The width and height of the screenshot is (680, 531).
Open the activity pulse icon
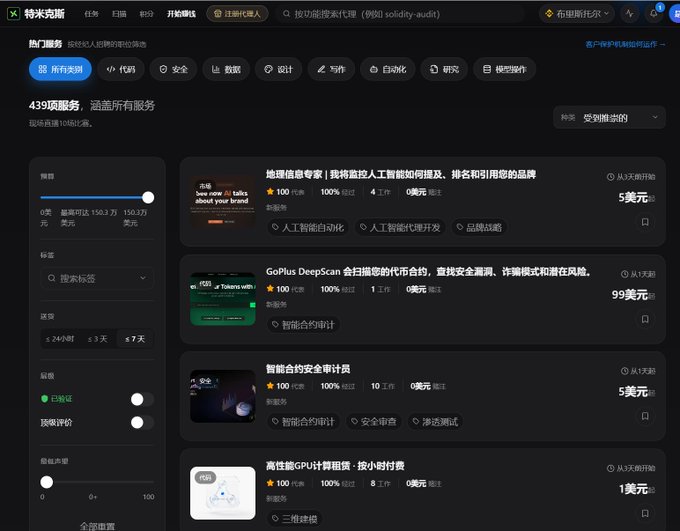(630, 14)
